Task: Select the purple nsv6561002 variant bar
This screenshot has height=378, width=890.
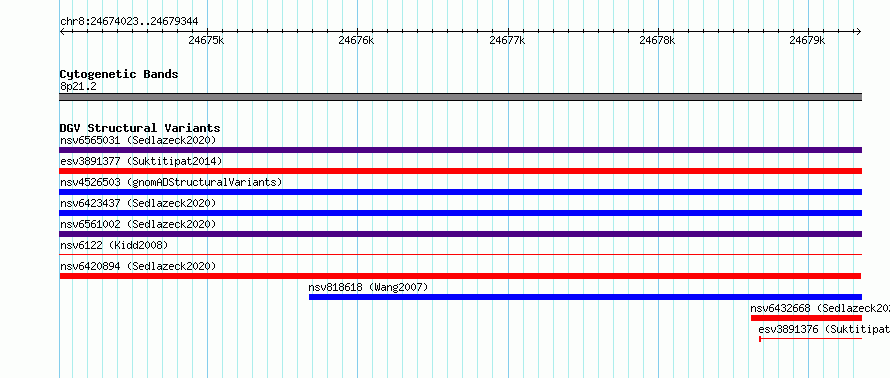Action: click(461, 234)
